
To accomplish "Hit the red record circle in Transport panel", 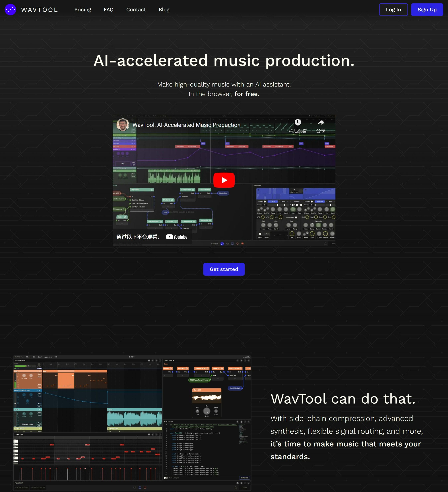I will pyautogui.click(x=145, y=488).
